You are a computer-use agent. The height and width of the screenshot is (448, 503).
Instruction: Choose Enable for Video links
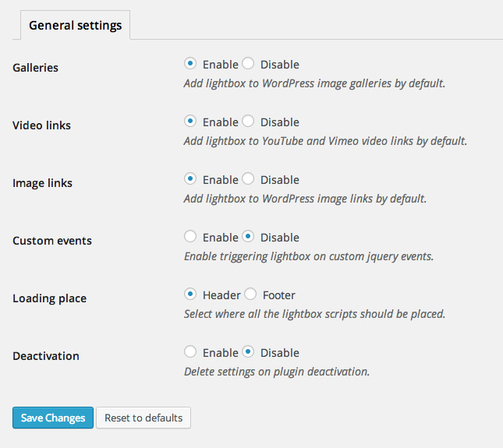[x=190, y=121]
